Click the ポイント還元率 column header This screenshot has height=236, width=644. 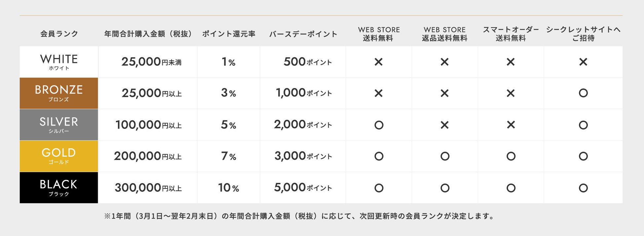tap(229, 34)
